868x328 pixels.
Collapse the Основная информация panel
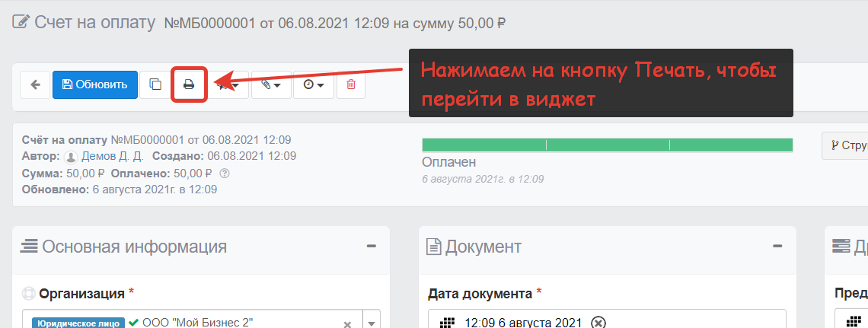(372, 246)
